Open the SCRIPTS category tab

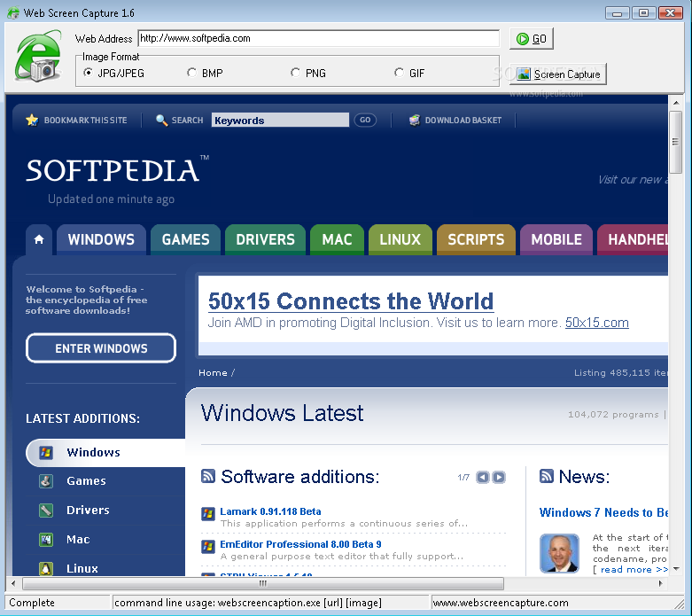point(476,239)
